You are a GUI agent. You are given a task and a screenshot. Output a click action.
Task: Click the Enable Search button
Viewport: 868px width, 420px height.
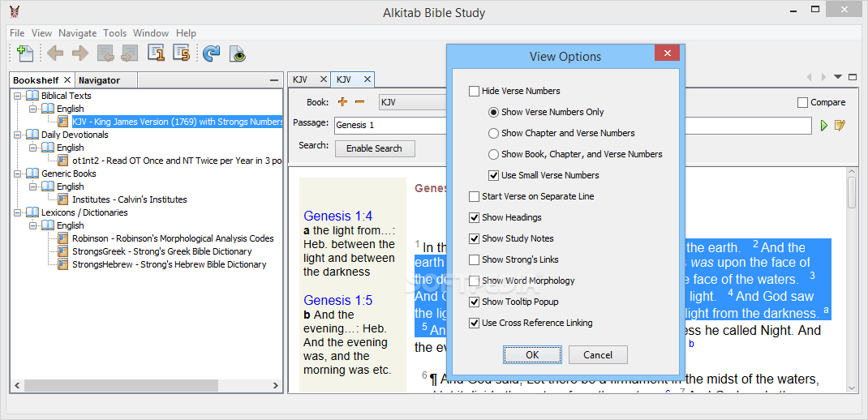tap(375, 148)
